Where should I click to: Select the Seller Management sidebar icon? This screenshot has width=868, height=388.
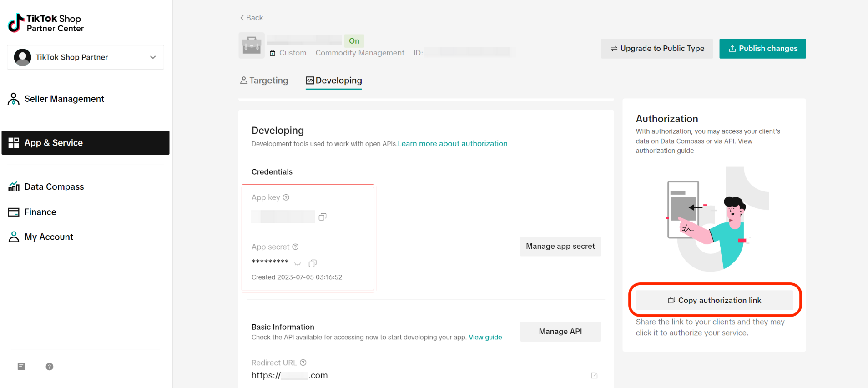pyautogui.click(x=13, y=99)
